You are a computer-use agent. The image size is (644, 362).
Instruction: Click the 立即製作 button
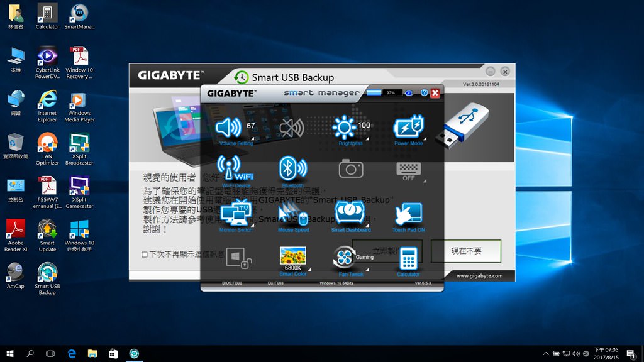click(387, 251)
